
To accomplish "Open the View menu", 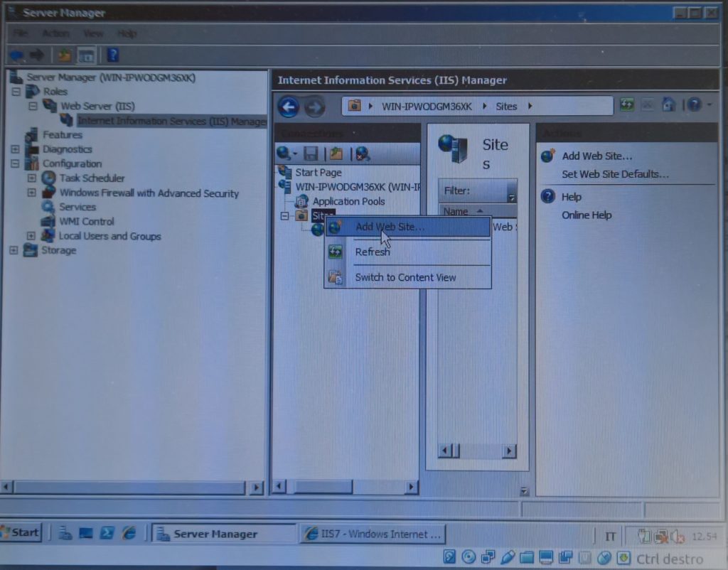I will tap(93, 33).
